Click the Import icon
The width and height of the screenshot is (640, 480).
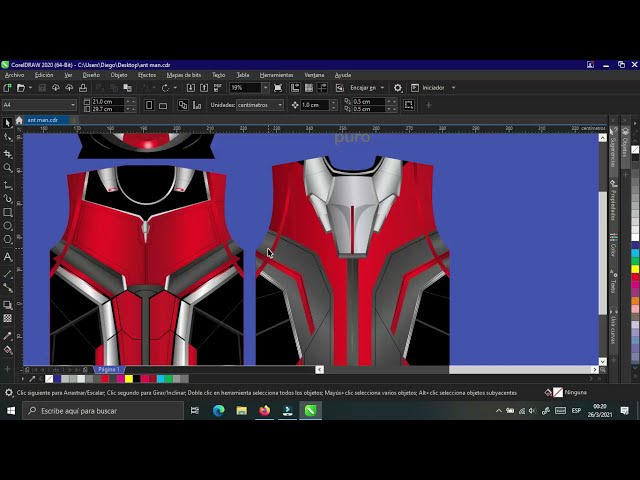tap(191, 88)
